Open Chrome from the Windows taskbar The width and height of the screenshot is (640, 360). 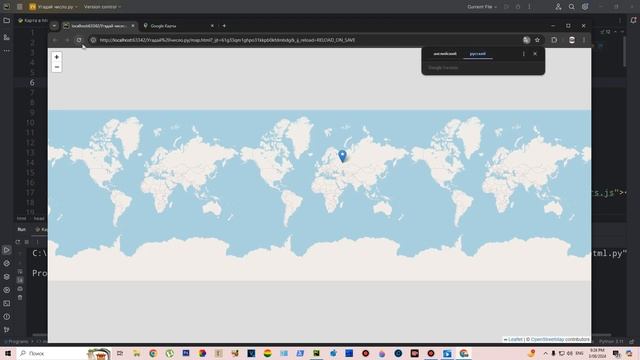pos(153,353)
